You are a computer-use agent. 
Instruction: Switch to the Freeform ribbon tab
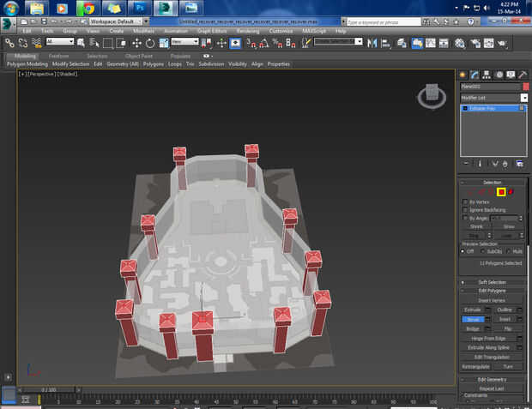pyautogui.click(x=58, y=56)
